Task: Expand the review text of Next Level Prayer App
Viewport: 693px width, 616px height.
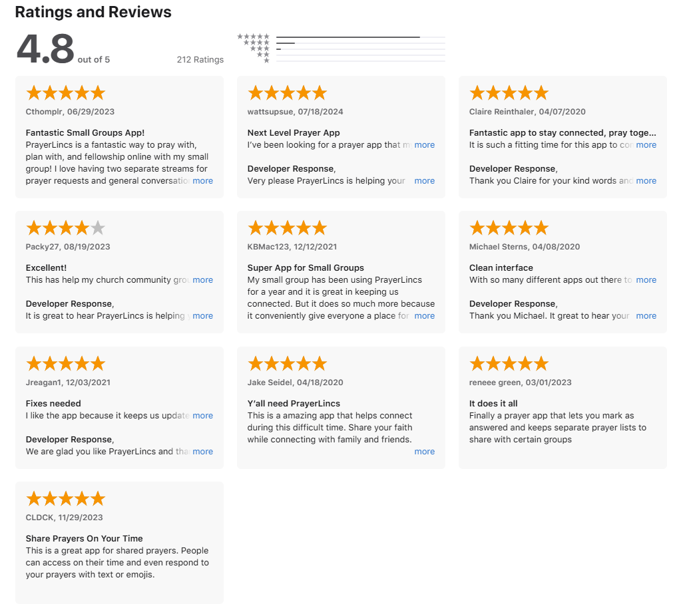Action: [425, 145]
